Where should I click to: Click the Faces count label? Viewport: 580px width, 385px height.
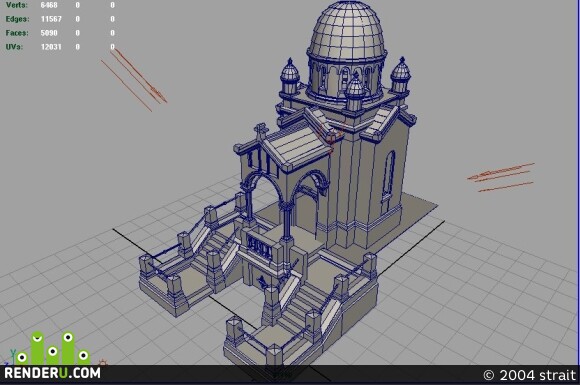(17, 33)
